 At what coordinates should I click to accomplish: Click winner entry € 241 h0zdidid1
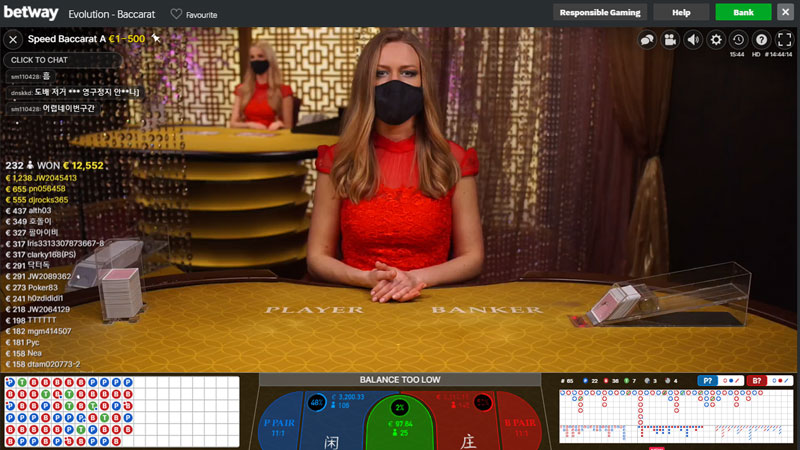click(34, 298)
